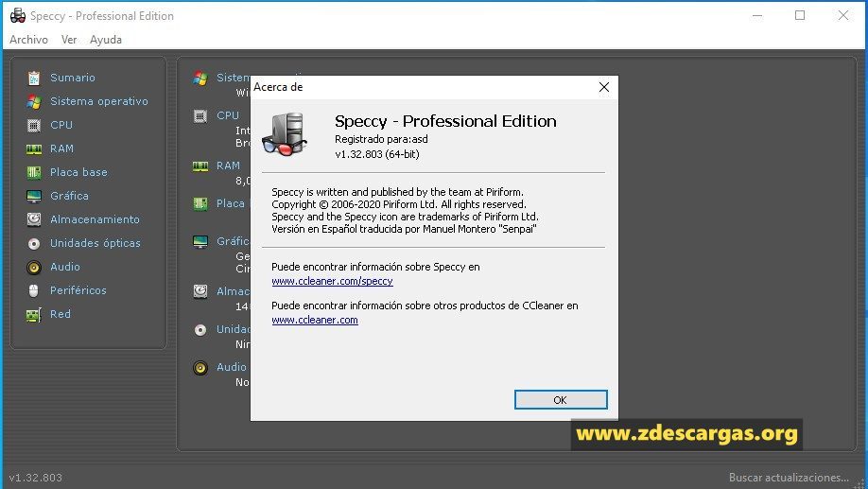The height and width of the screenshot is (489, 868).
Task: Click the motherboard icon in summary panel
Action: point(200,203)
